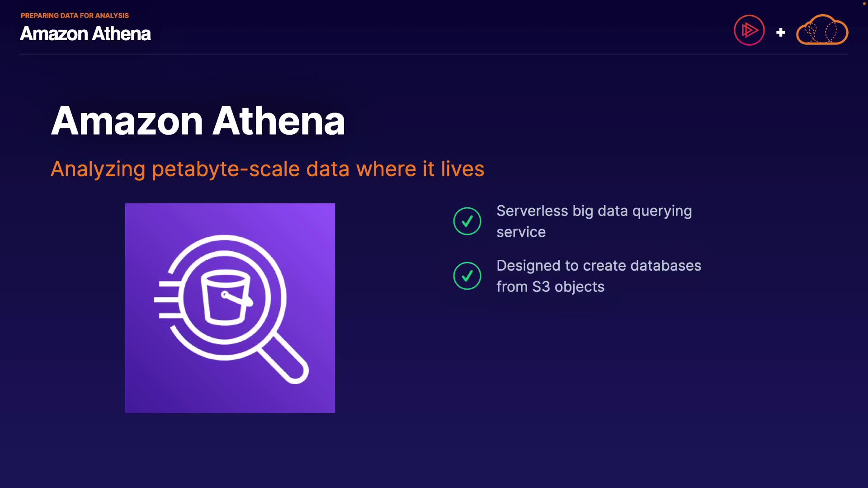Click the small 'Amazon Athena' header title

(85, 34)
